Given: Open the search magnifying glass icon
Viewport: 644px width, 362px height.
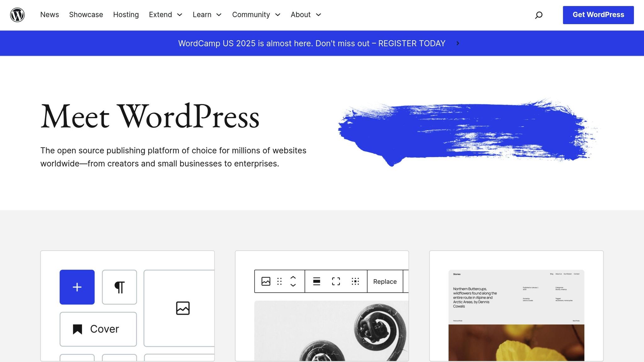Looking at the screenshot, I should [538, 15].
